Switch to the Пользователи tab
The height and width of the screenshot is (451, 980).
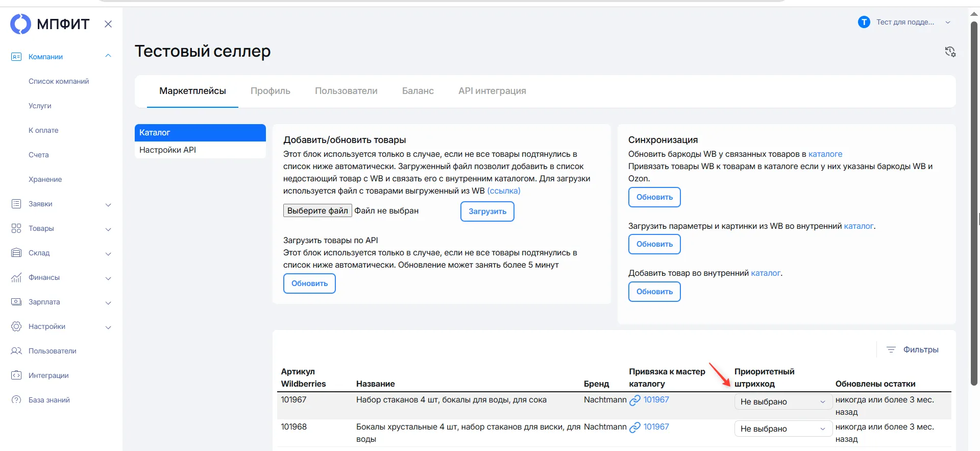click(346, 91)
